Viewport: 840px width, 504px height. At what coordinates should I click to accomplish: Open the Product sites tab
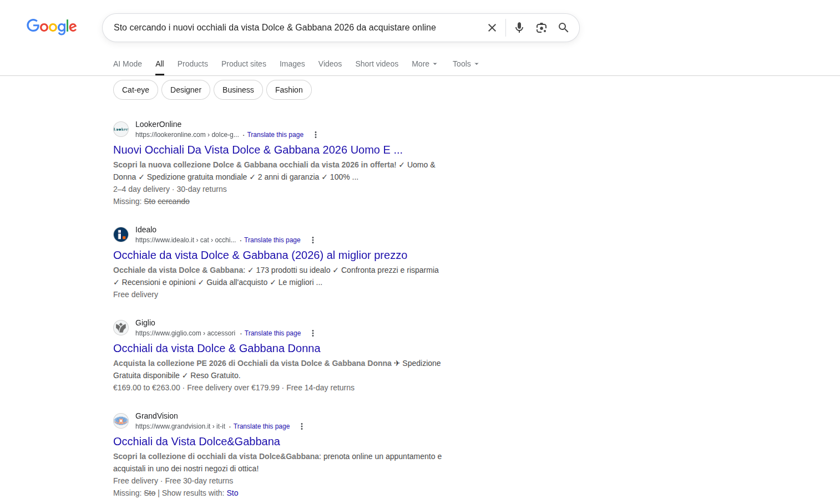click(x=244, y=64)
